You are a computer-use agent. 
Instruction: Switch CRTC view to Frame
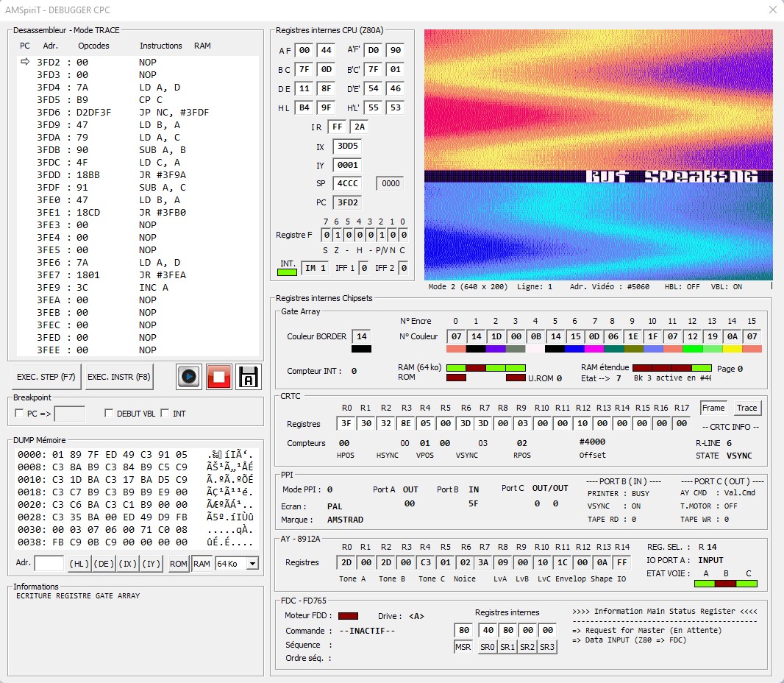point(713,408)
